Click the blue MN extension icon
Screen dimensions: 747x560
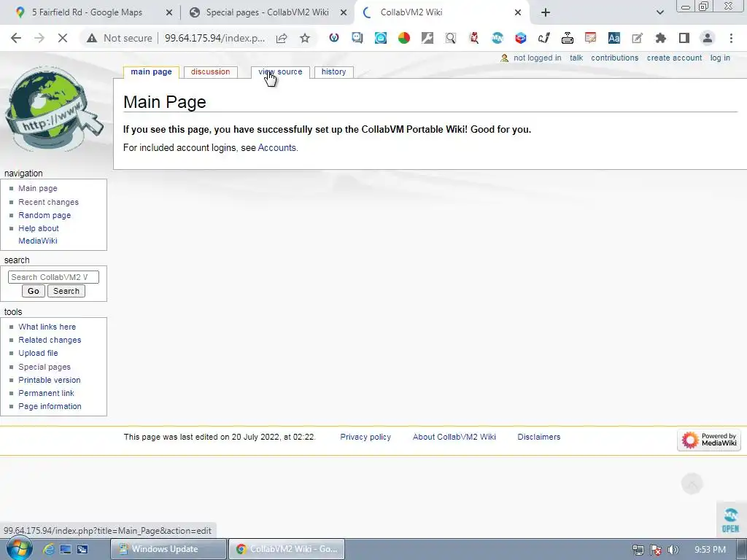point(498,38)
